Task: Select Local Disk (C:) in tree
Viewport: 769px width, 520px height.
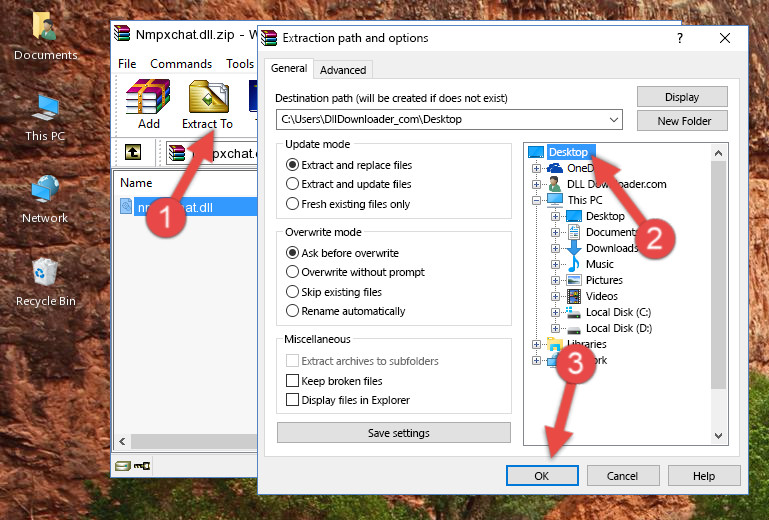Action: pos(618,312)
